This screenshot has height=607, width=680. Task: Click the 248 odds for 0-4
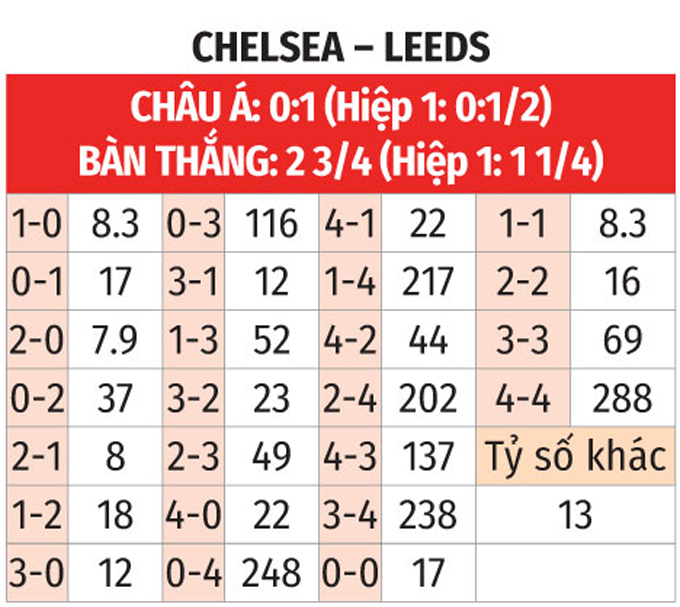[271, 572]
